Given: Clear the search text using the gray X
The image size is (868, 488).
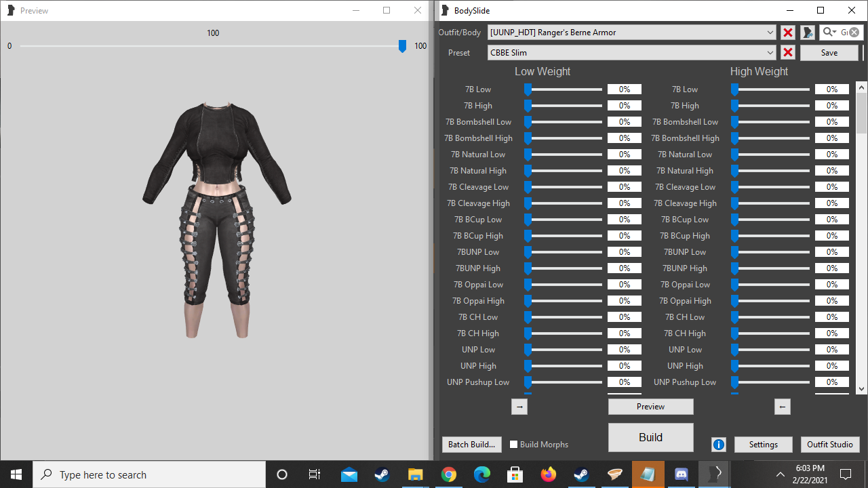Looking at the screenshot, I should (854, 32).
